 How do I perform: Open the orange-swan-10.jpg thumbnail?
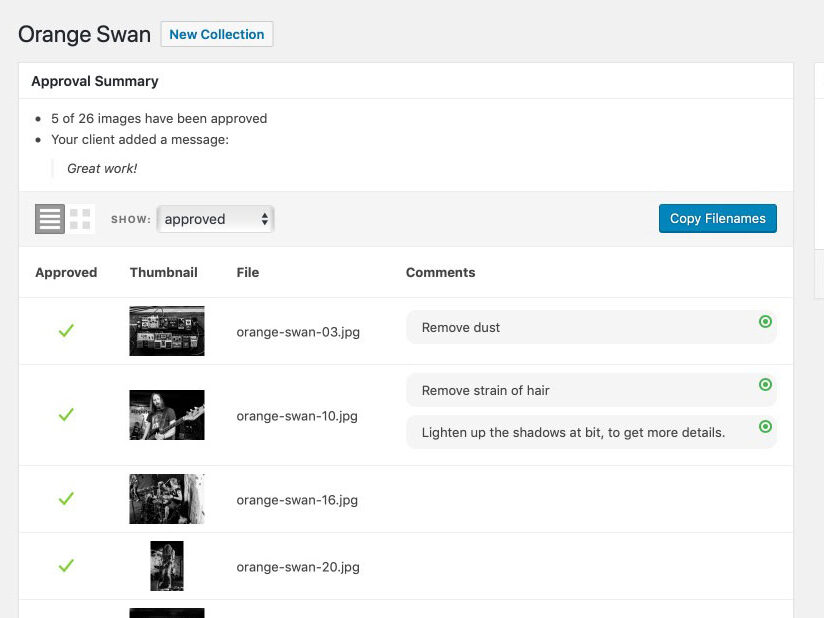[x=166, y=416]
